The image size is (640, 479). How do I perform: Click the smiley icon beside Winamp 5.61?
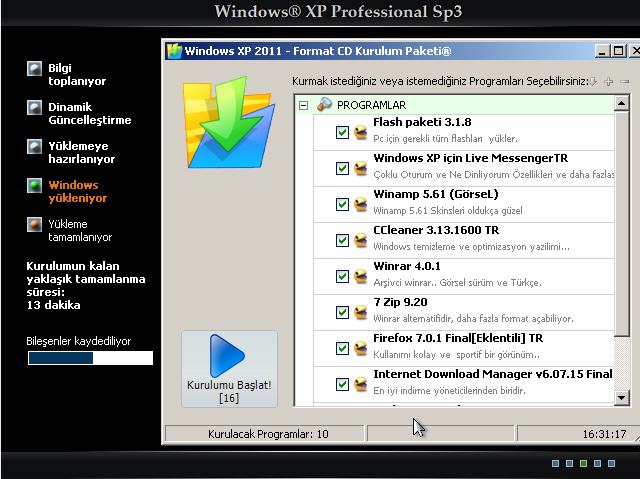tap(360, 204)
